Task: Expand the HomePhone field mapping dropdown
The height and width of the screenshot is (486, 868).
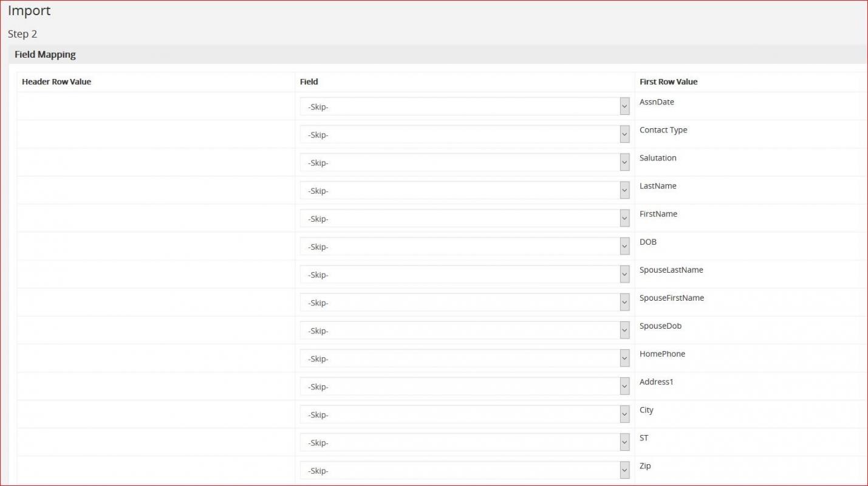Action: pyautogui.click(x=465, y=358)
